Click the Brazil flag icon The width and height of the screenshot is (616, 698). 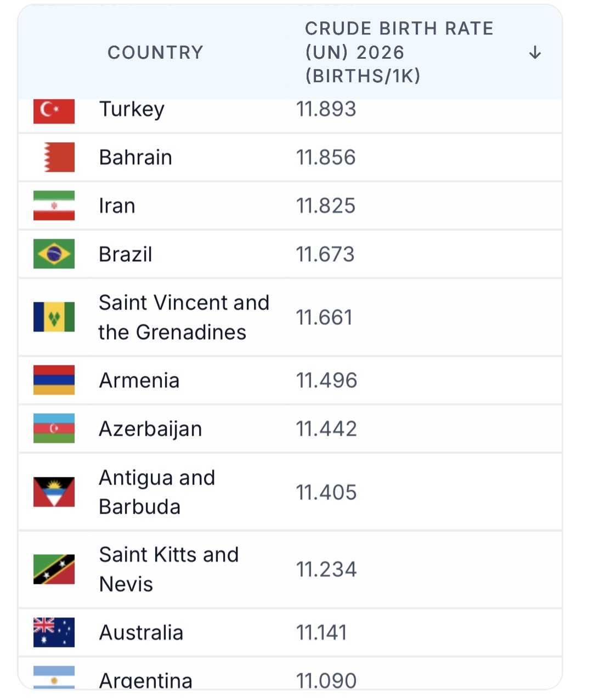[54, 254]
